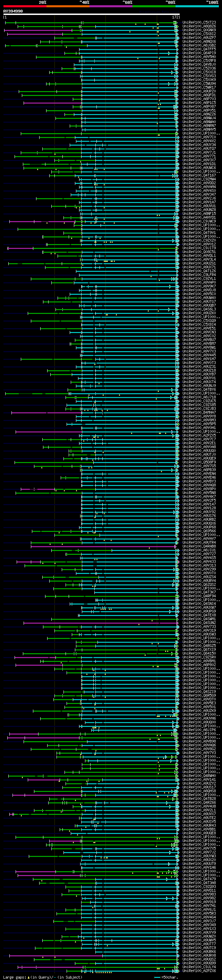Click label UniRef100_A8P1C5
222x980 pixels.
coord(199,103)
